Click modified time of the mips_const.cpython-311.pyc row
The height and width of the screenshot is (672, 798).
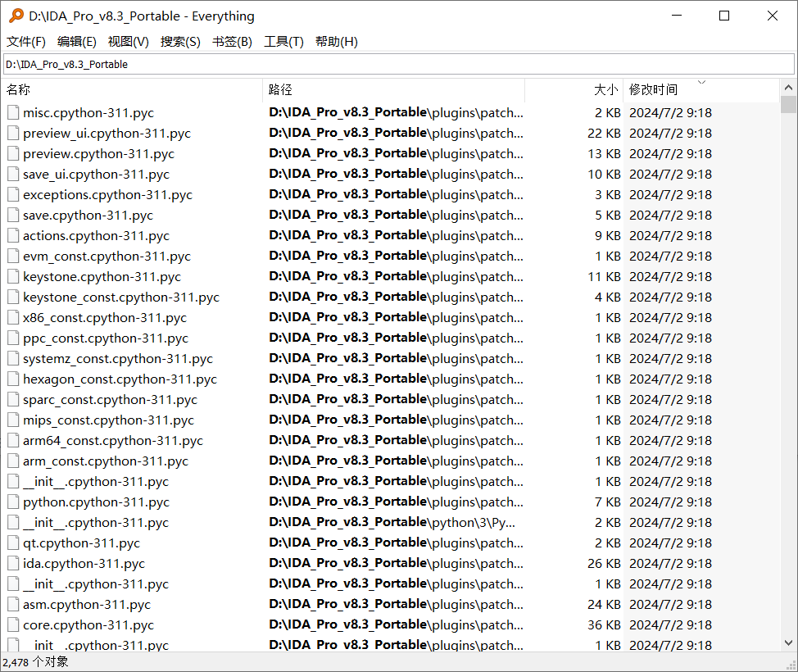tap(670, 420)
